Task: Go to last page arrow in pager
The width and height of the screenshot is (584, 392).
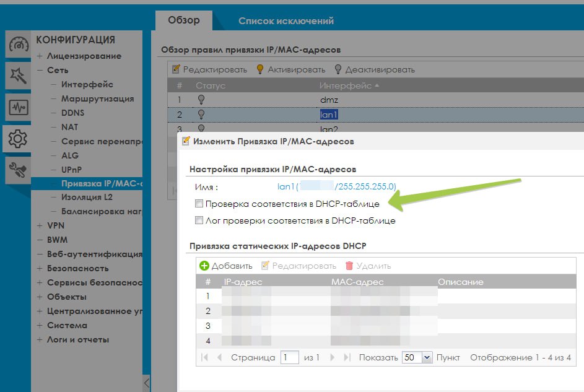Action: click(x=347, y=357)
